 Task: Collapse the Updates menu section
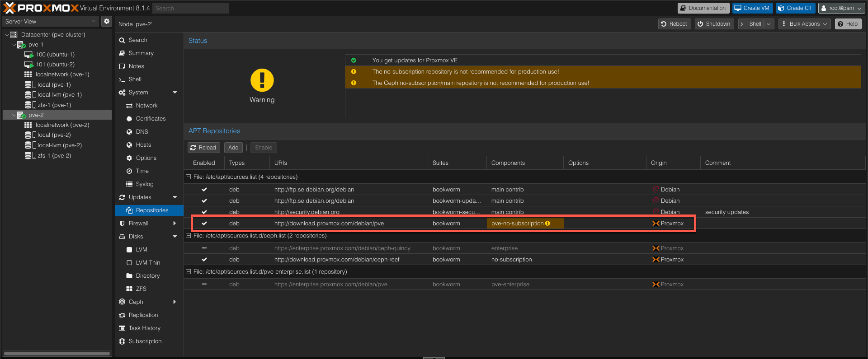(x=175, y=197)
